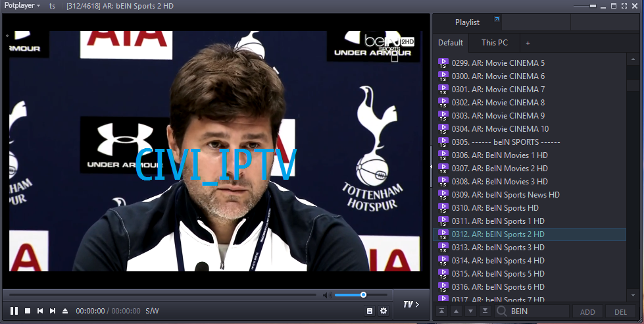Move selected item to bottom of playlist
644x324 pixels.
(485, 311)
